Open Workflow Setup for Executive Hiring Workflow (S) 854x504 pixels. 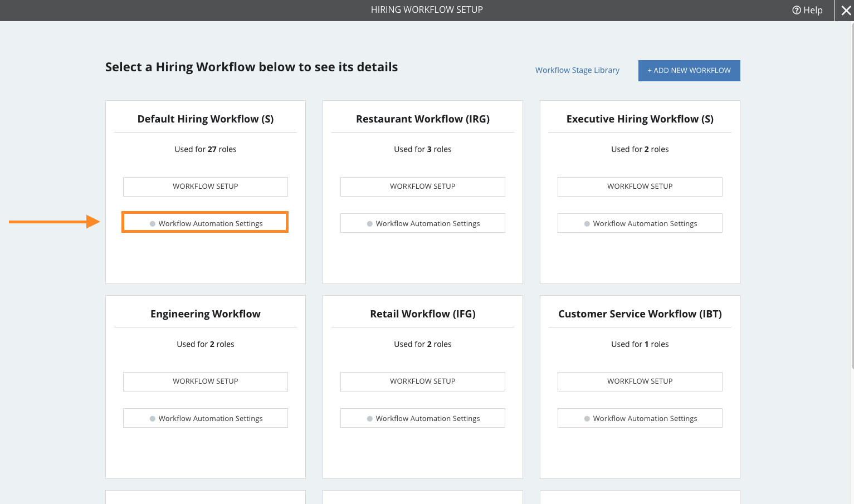(640, 187)
